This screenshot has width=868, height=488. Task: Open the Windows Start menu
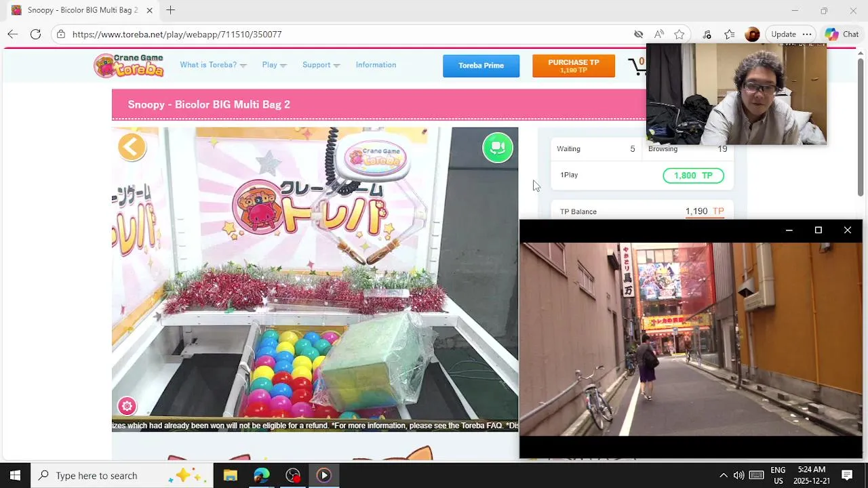pos(15,475)
